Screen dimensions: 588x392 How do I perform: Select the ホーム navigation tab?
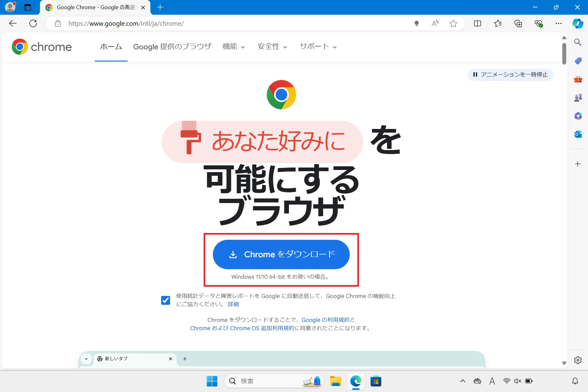point(111,47)
